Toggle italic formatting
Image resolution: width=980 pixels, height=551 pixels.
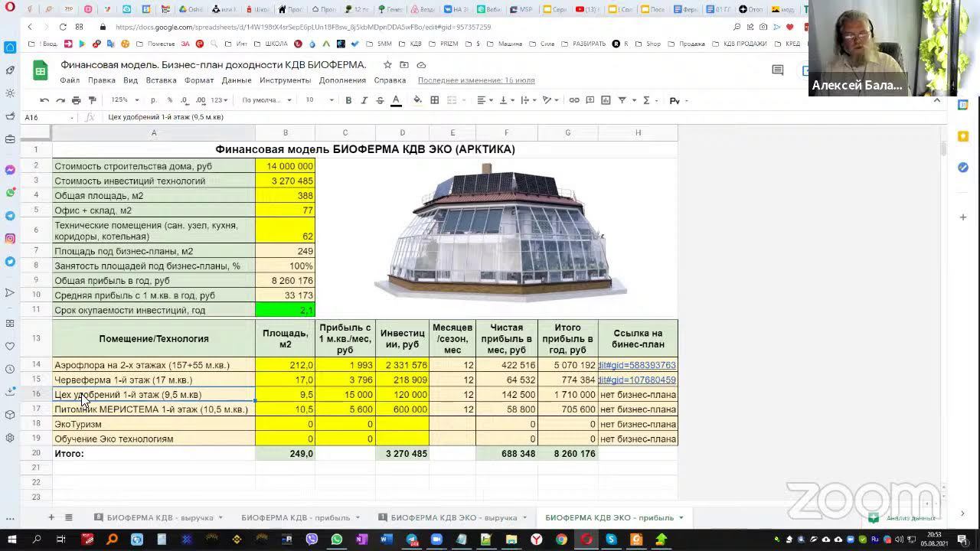(364, 100)
